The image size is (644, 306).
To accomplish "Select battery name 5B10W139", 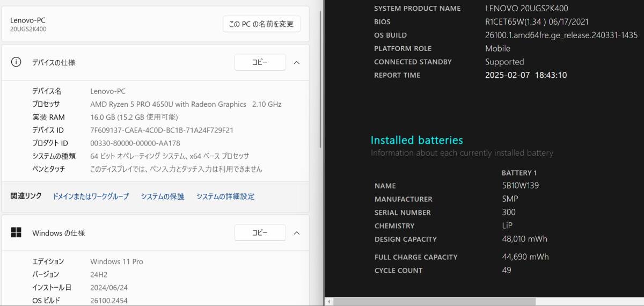I will [x=520, y=186].
